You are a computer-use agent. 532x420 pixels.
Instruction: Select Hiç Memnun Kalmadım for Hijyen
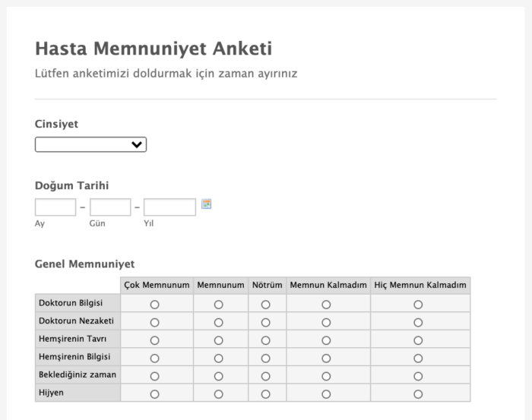coord(418,394)
